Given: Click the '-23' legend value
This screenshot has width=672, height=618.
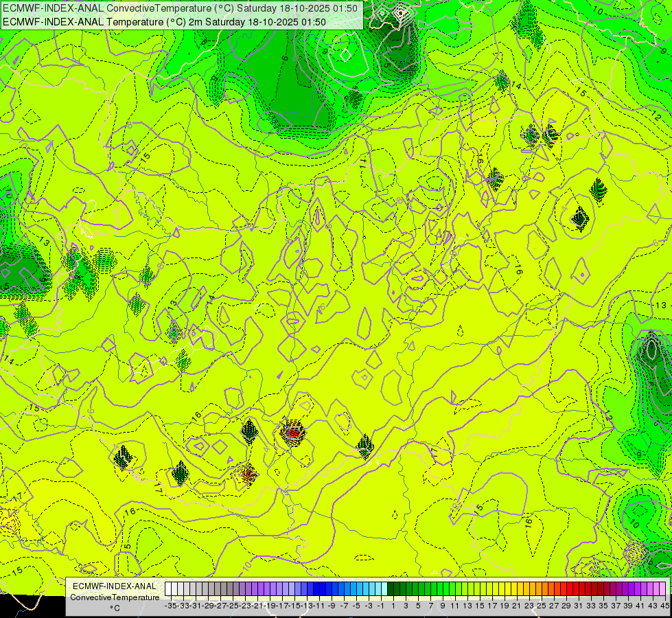Looking at the screenshot, I should (x=245, y=606).
